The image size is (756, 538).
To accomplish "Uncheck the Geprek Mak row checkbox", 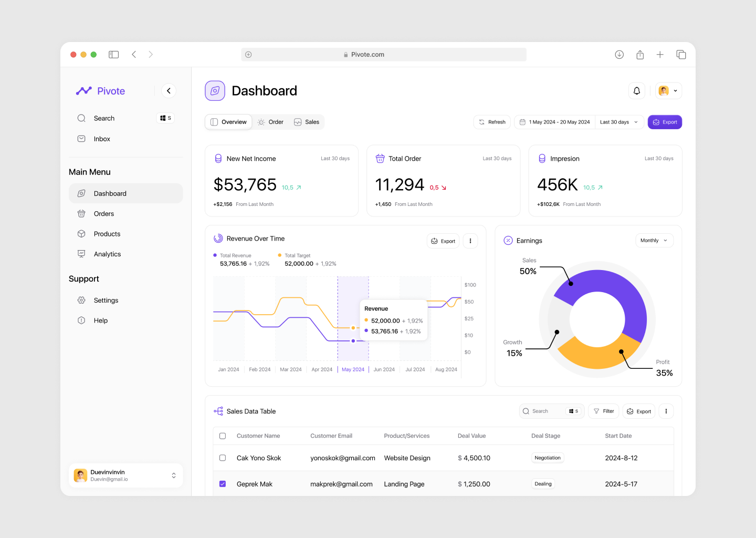I will tap(223, 483).
